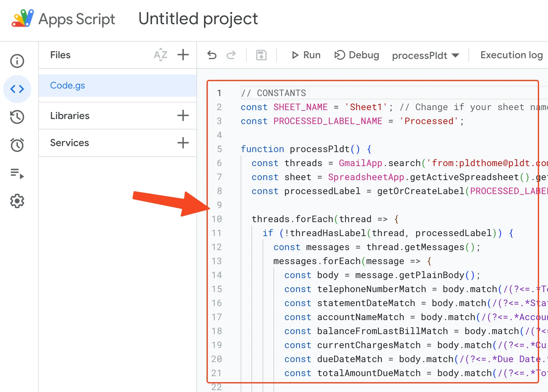Click the '// CONSTANTS' comment line
This screenshot has height=392, width=548.
click(x=273, y=93)
